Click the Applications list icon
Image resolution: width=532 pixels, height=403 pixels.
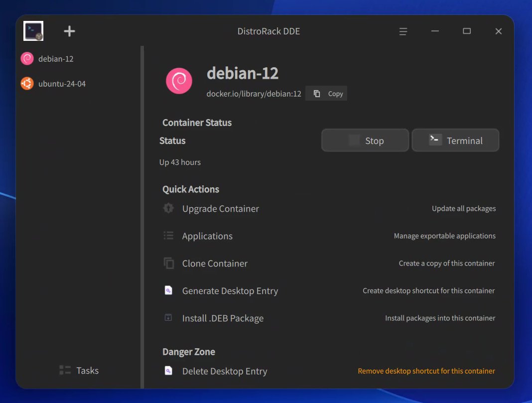click(x=168, y=236)
